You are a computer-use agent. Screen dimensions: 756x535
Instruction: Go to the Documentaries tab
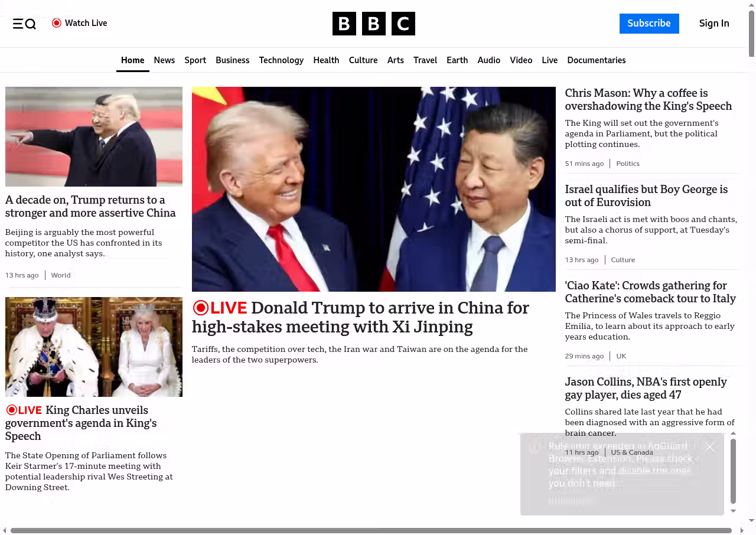click(x=597, y=60)
